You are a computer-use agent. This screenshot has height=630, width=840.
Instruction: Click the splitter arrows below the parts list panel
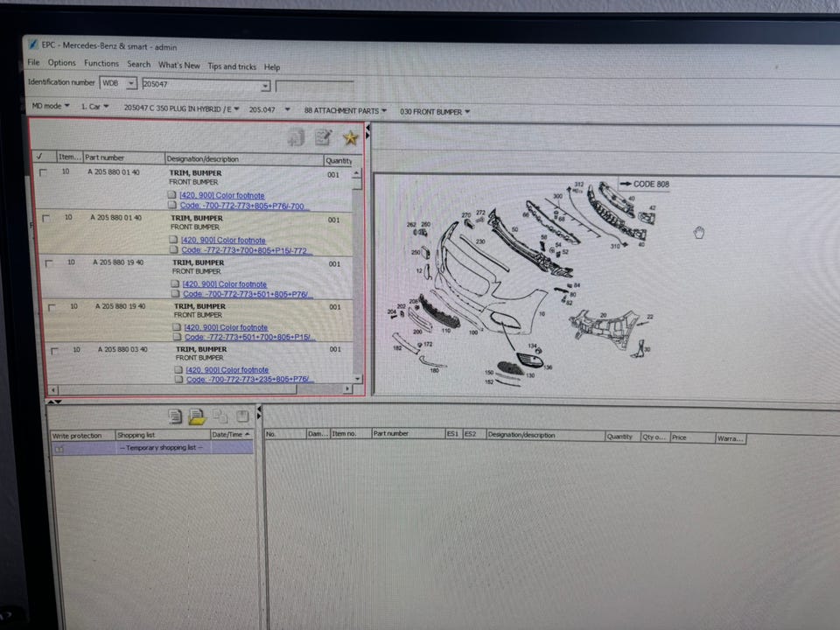[54, 401]
